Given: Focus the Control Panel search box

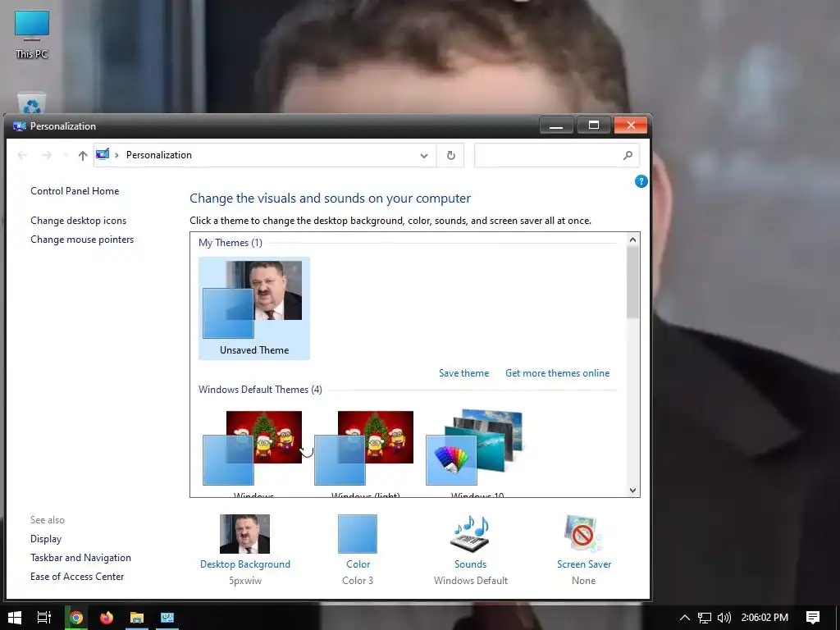Looking at the screenshot, I should pyautogui.click(x=557, y=155).
